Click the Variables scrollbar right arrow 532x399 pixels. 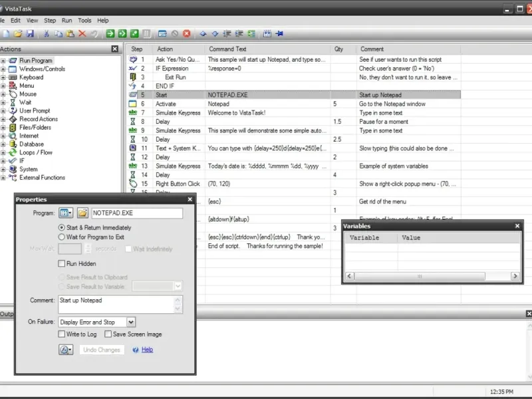coord(515,276)
